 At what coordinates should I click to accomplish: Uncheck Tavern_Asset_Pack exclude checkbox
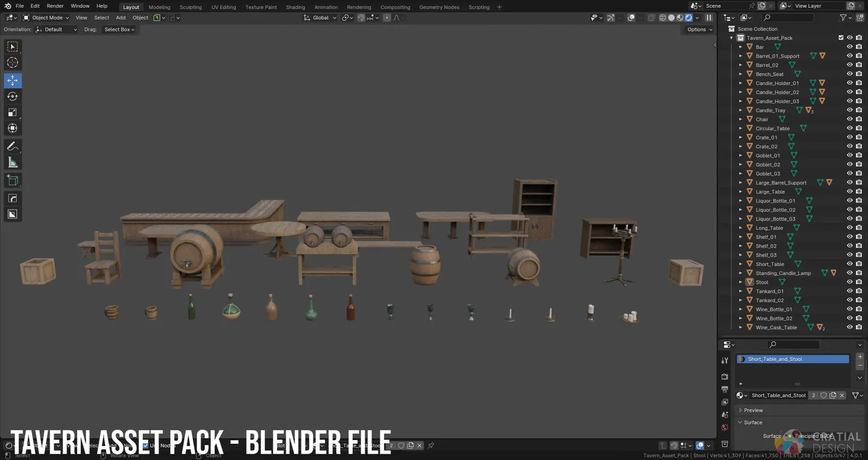coord(841,37)
